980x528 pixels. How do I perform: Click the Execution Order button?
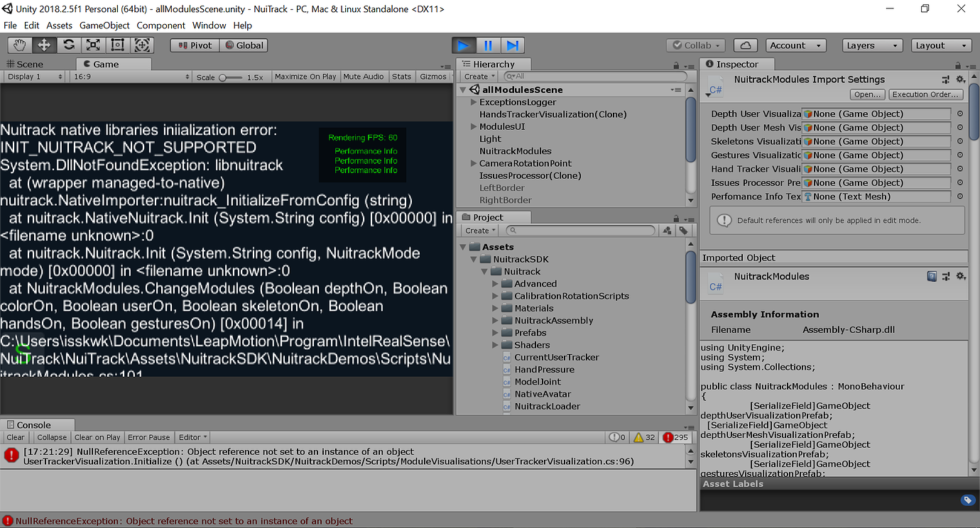pyautogui.click(x=926, y=94)
